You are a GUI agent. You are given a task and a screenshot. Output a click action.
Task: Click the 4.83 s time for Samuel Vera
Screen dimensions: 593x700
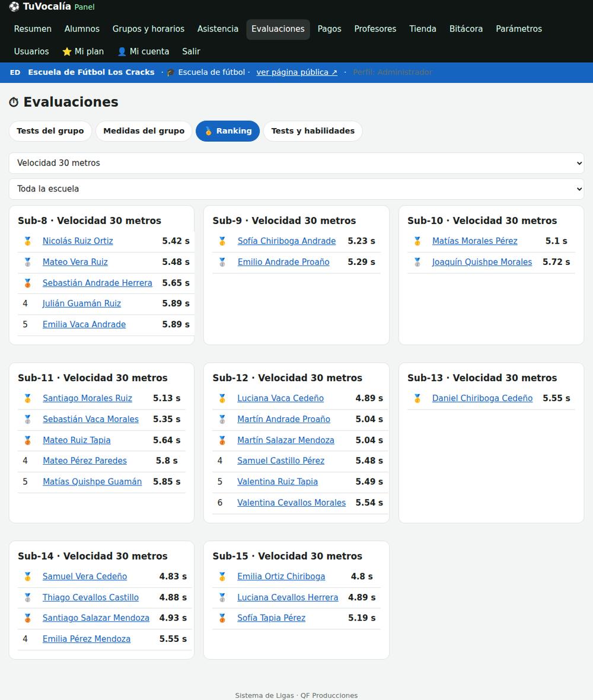pos(173,577)
